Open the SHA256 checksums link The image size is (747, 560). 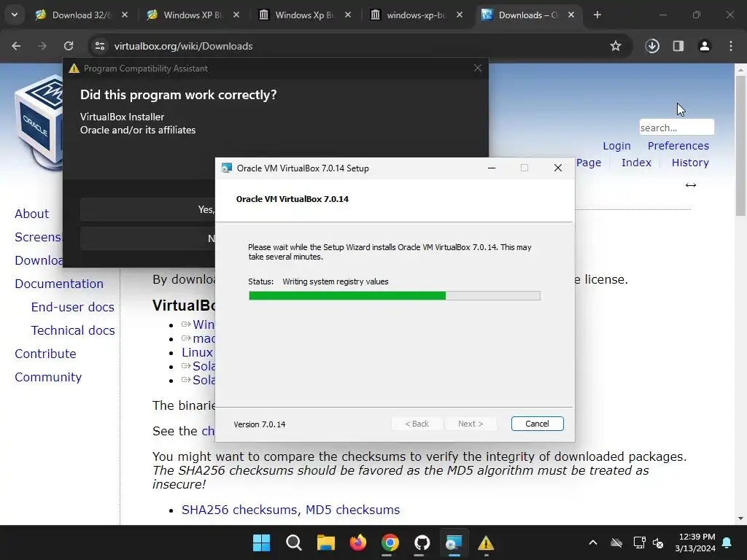pyautogui.click(x=239, y=510)
